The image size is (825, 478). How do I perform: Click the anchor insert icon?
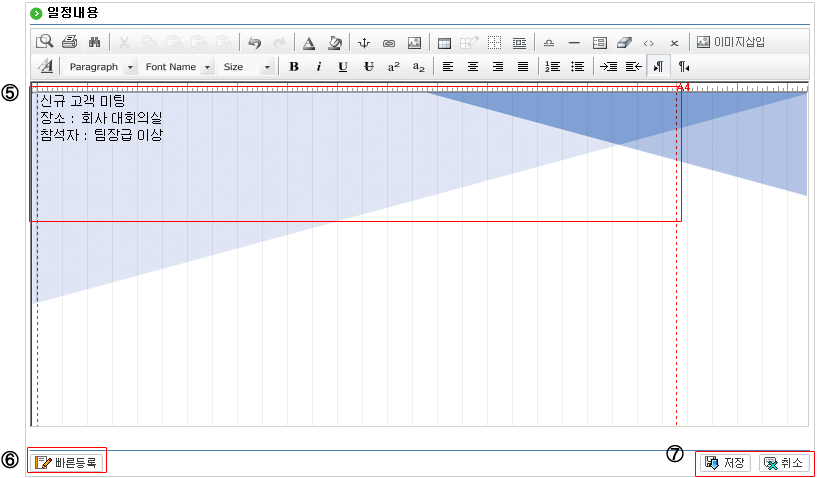pyautogui.click(x=364, y=42)
